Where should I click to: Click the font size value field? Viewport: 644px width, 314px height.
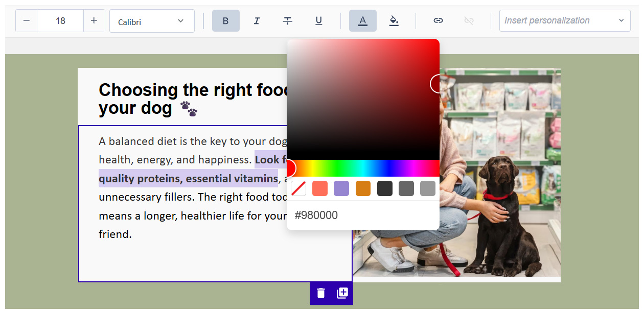(x=60, y=21)
